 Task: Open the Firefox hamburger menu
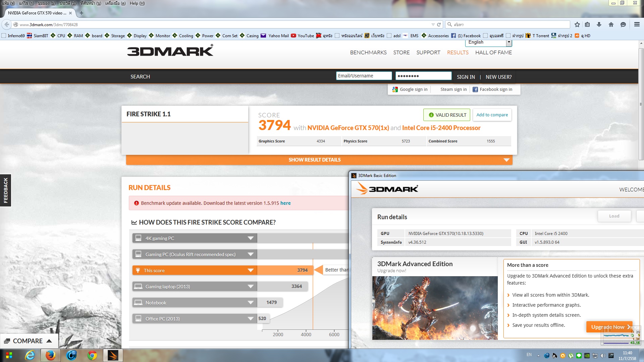[637, 24]
